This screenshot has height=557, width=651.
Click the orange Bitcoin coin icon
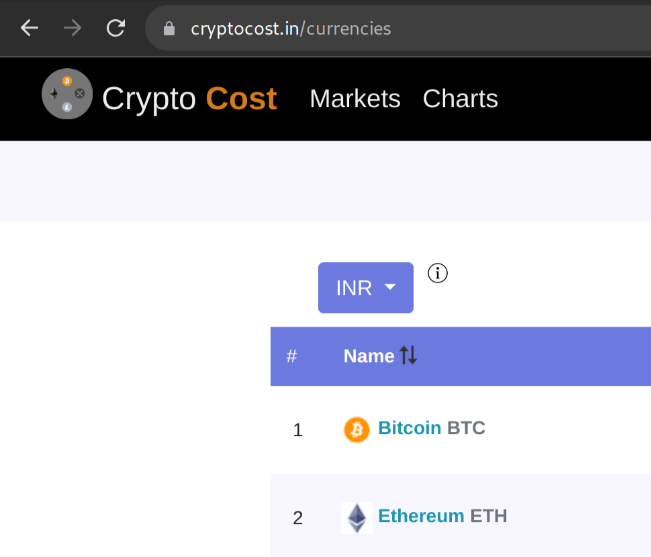click(x=357, y=430)
